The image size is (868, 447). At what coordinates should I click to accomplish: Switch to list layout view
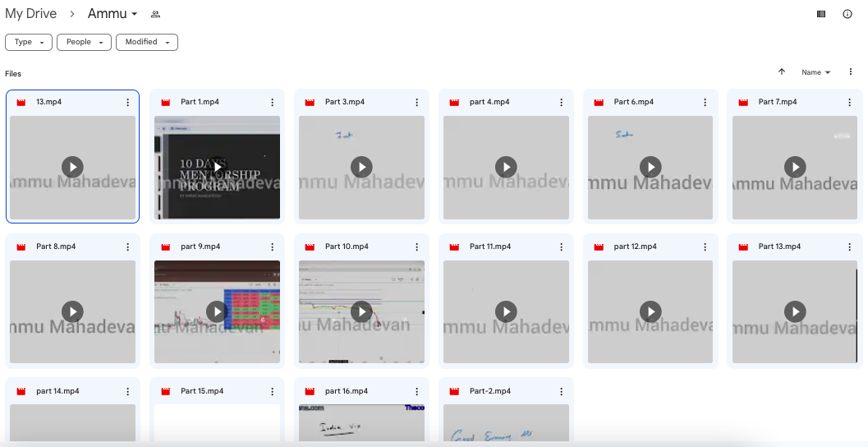point(820,14)
